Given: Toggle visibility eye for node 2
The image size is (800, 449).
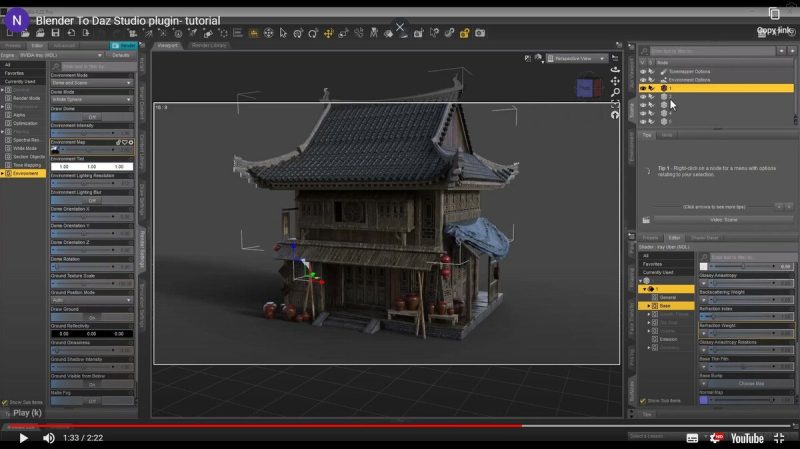Looking at the screenshot, I should tap(643, 96).
